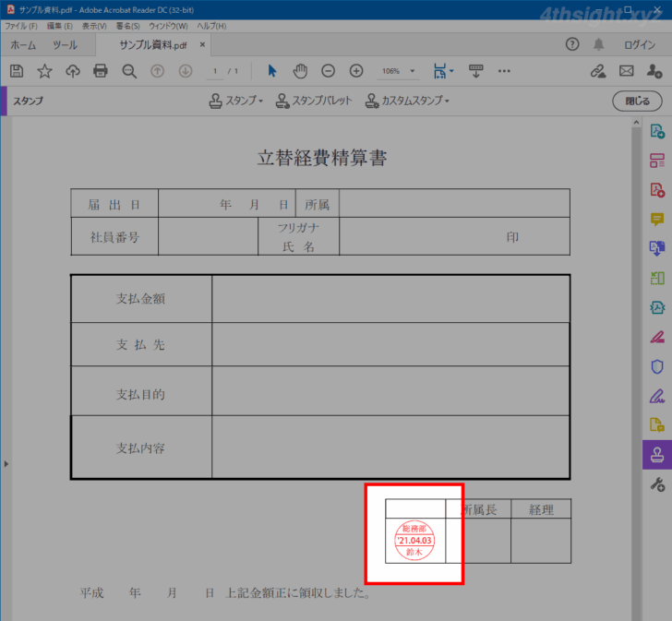Screen dimensions: 672x621
Task: Open the More Tools wrench icon in the right sidebar
Action: click(657, 484)
